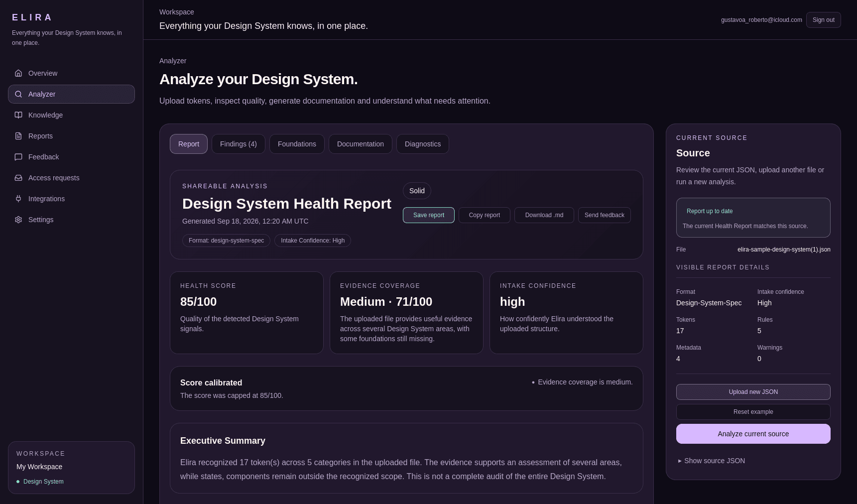Click the Design System Health Report title
Viewport: 857px width, 504px height.
(x=287, y=204)
